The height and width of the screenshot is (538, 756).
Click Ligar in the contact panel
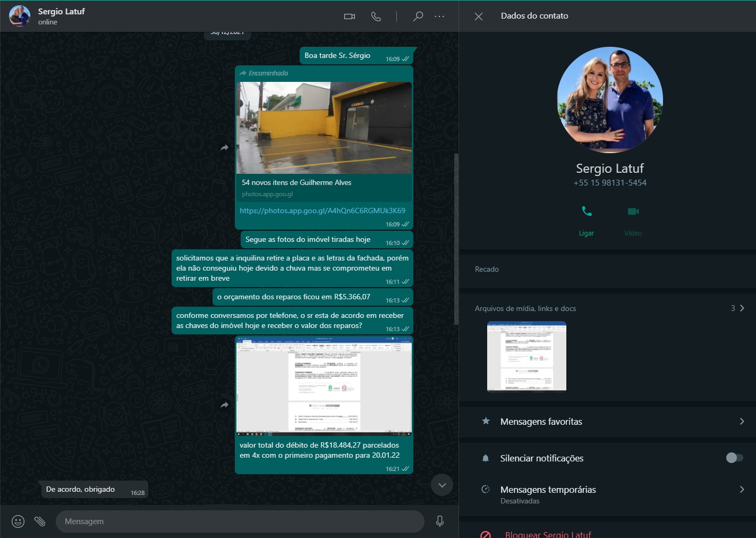coord(587,218)
